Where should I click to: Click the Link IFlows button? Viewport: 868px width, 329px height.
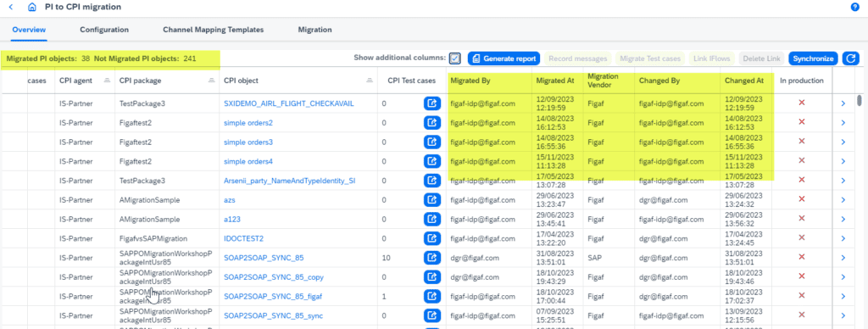point(712,59)
